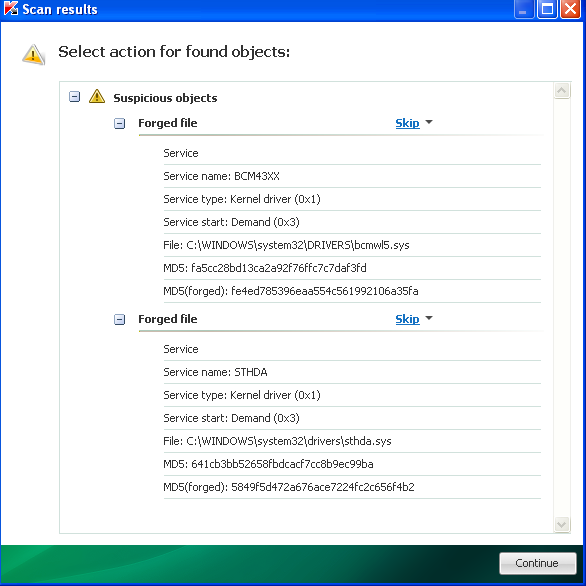Viewport: 586px width, 586px height.
Task: Click the Suspicious objects warning icon
Action: [x=97, y=96]
